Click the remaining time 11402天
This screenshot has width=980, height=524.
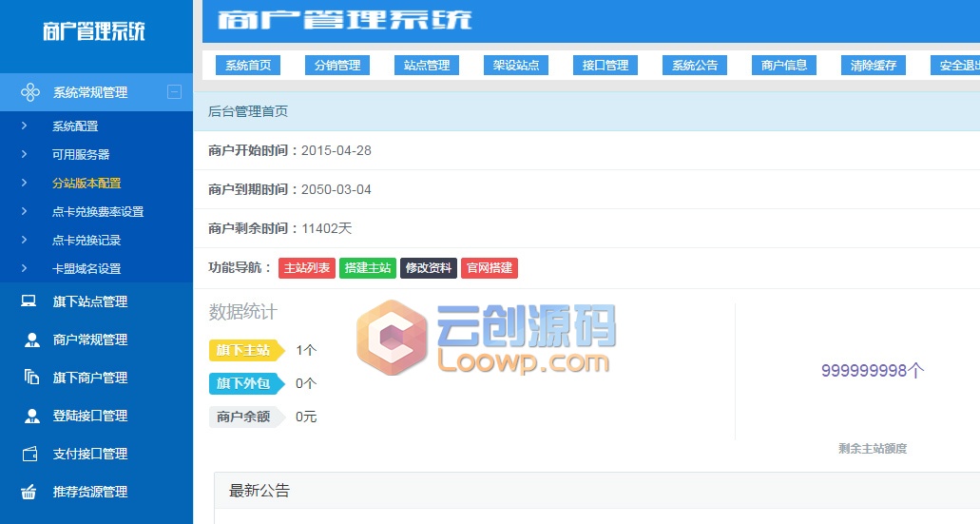click(x=327, y=228)
